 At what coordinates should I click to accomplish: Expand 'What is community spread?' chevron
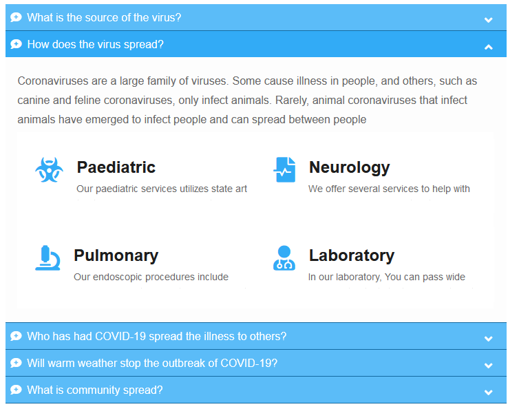(489, 392)
